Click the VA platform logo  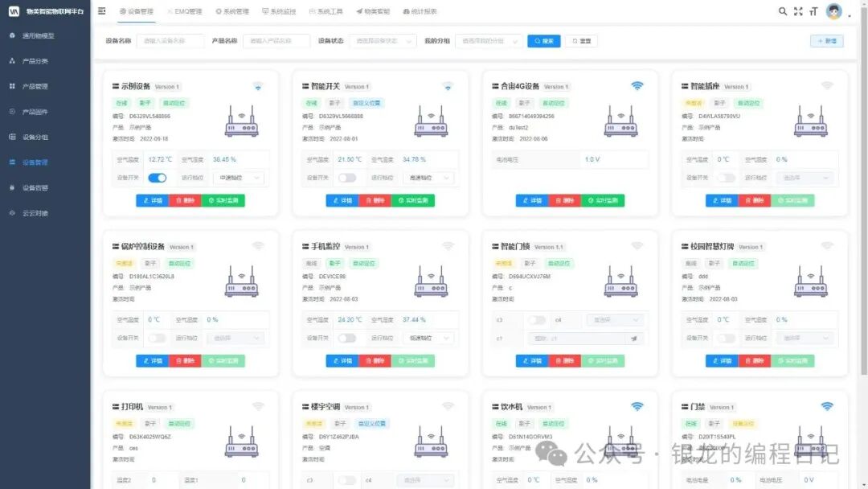[x=14, y=11]
